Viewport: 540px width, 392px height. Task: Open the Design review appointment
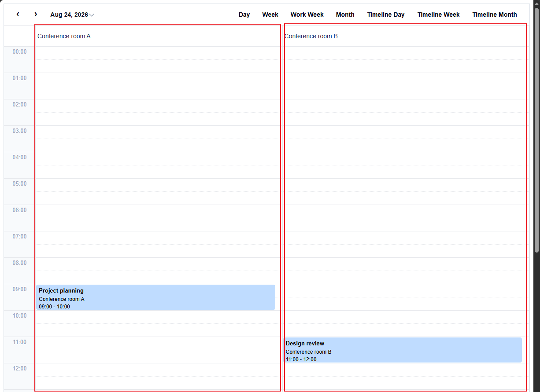[403, 350]
